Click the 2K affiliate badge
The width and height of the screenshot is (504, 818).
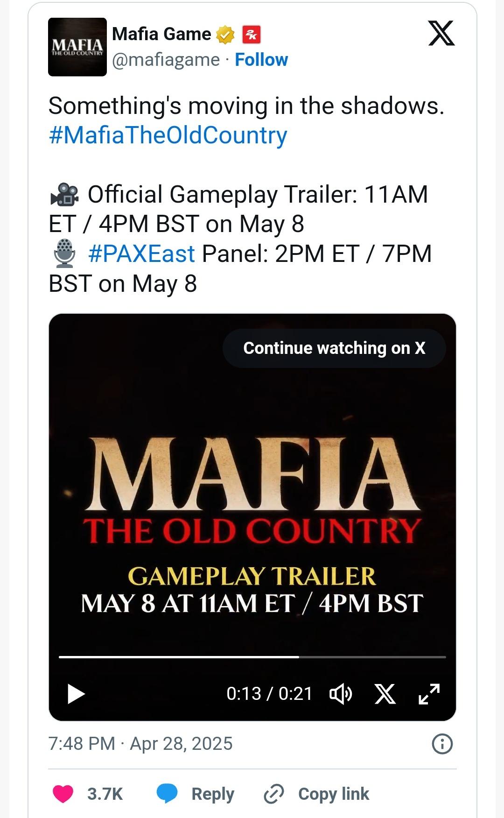(251, 35)
